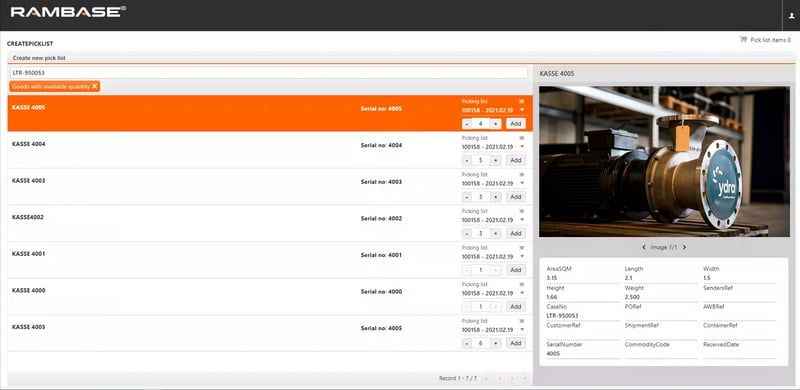Expand picking list dropdown for KASSE4002
Image resolution: width=800 pixels, height=390 pixels.
[x=522, y=220]
